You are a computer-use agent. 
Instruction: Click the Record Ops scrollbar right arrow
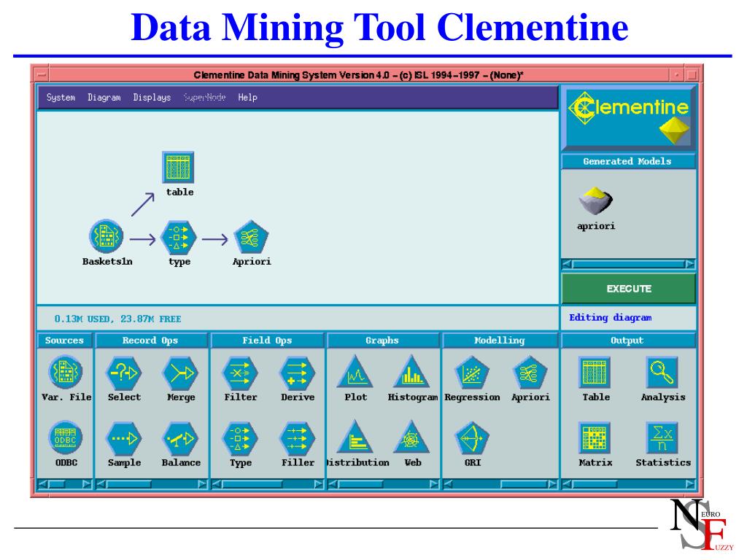point(203,484)
